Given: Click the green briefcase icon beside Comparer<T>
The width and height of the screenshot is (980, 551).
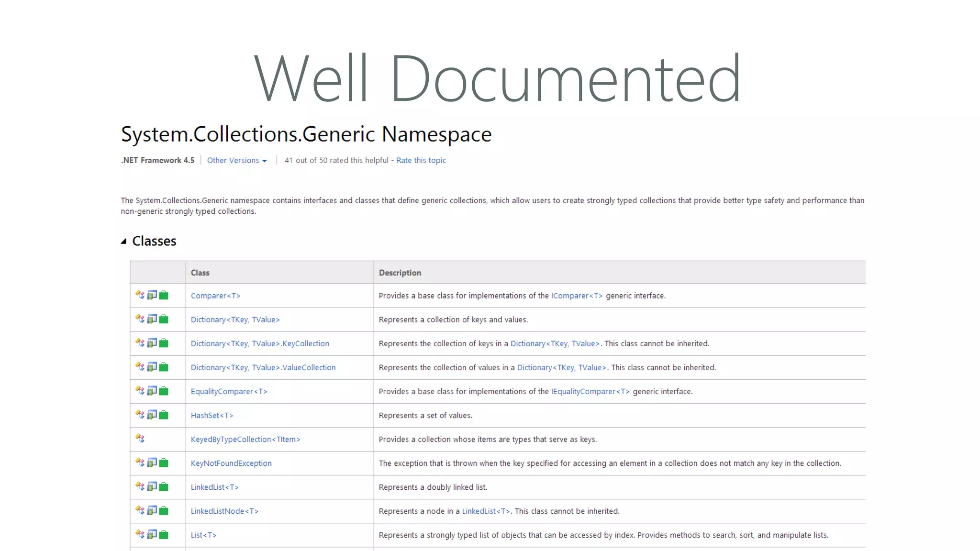Looking at the screenshot, I should pyautogui.click(x=164, y=296).
